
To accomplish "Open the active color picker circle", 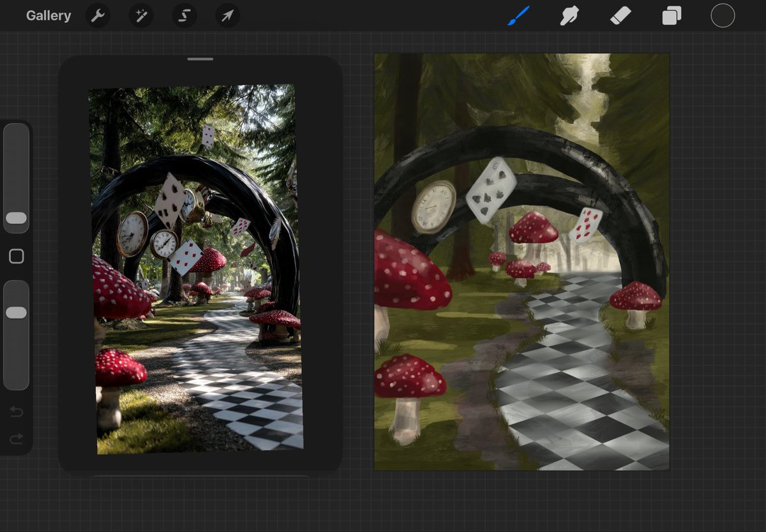I will pos(723,16).
